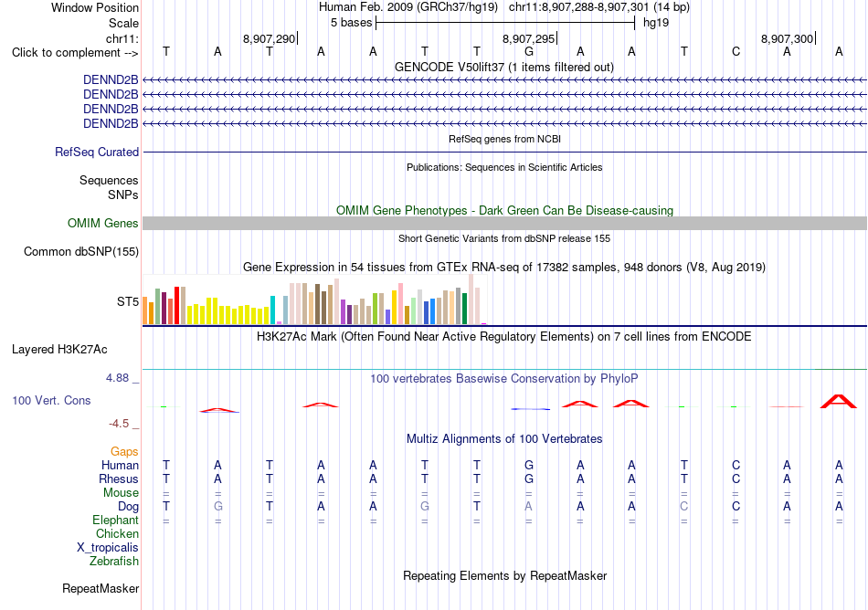The image size is (868, 610).
Task: Click GENCODE V50lift37 track title
Action: tap(504, 68)
